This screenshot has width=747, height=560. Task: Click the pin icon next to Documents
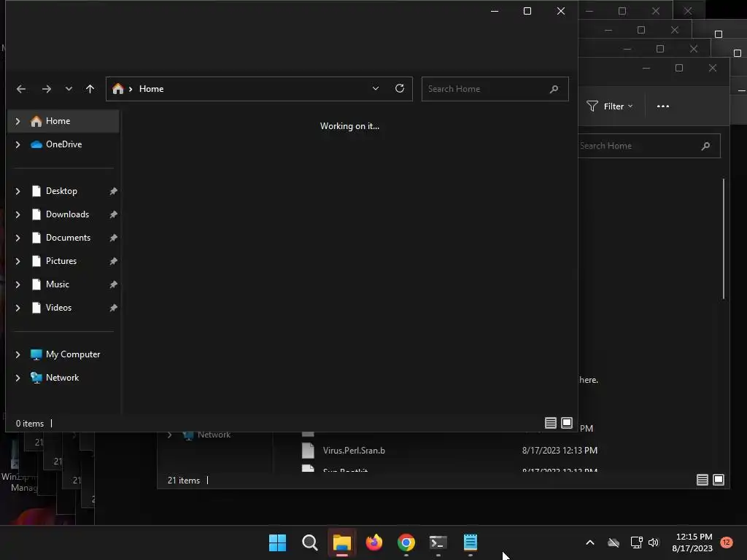point(113,238)
